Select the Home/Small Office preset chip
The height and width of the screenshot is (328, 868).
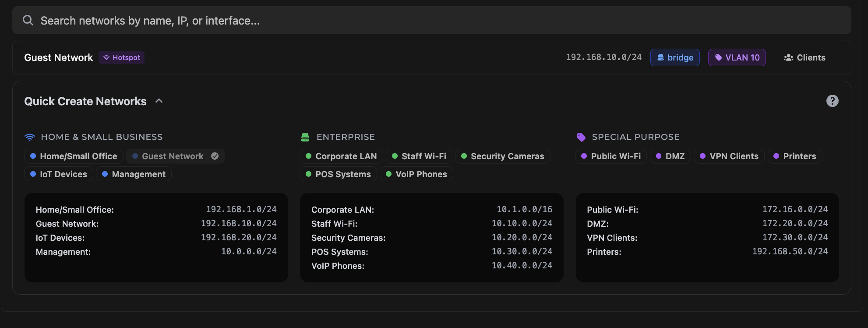[74, 156]
